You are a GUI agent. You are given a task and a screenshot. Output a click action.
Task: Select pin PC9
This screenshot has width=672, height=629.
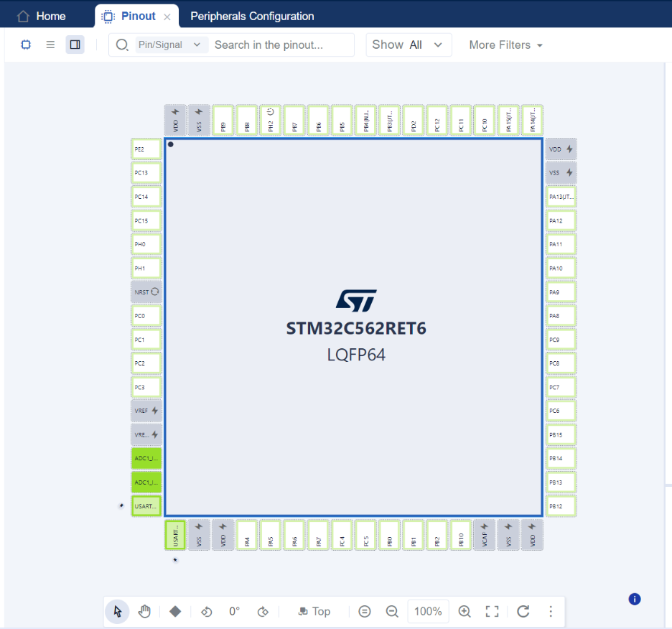coord(561,340)
